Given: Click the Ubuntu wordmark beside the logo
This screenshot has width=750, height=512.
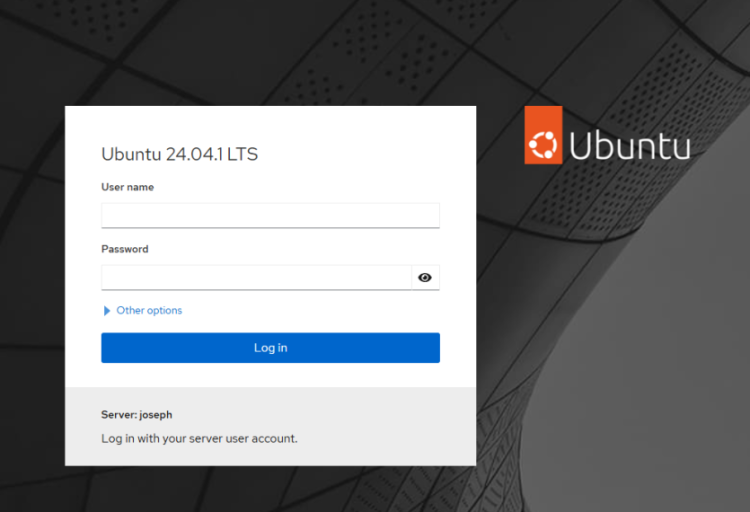Looking at the screenshot, I should click(x=630, y=147).
